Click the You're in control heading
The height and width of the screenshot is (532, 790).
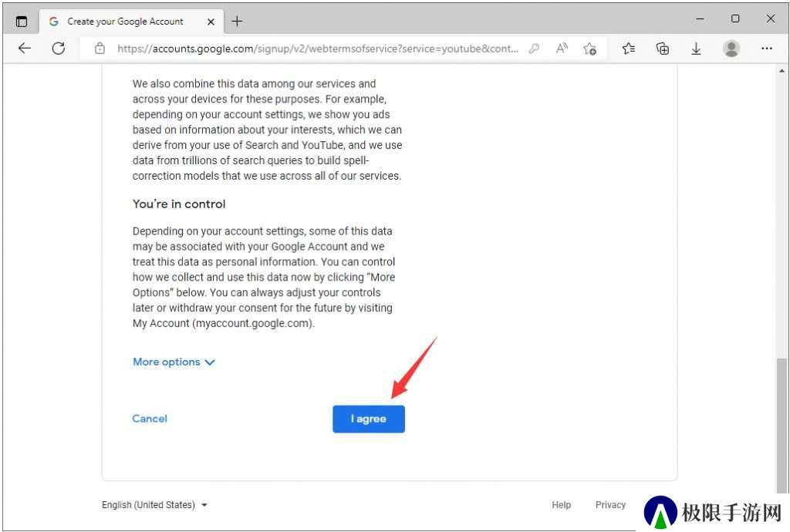179,204
